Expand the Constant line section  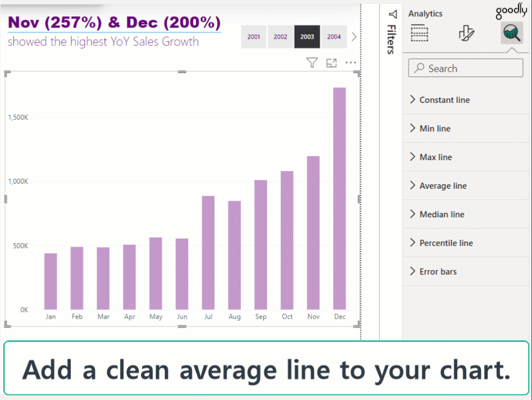point(444,100)
